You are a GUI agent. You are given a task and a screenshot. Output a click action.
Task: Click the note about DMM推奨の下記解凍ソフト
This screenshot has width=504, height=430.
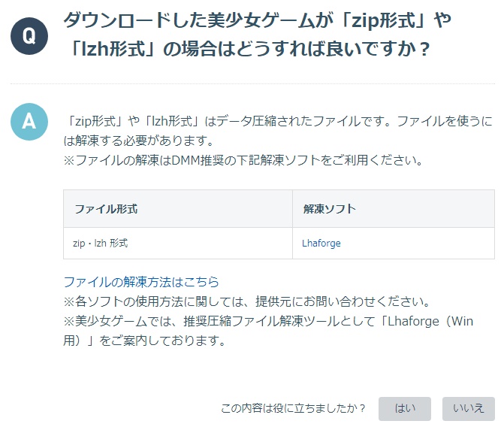click(x=243, y=160)
